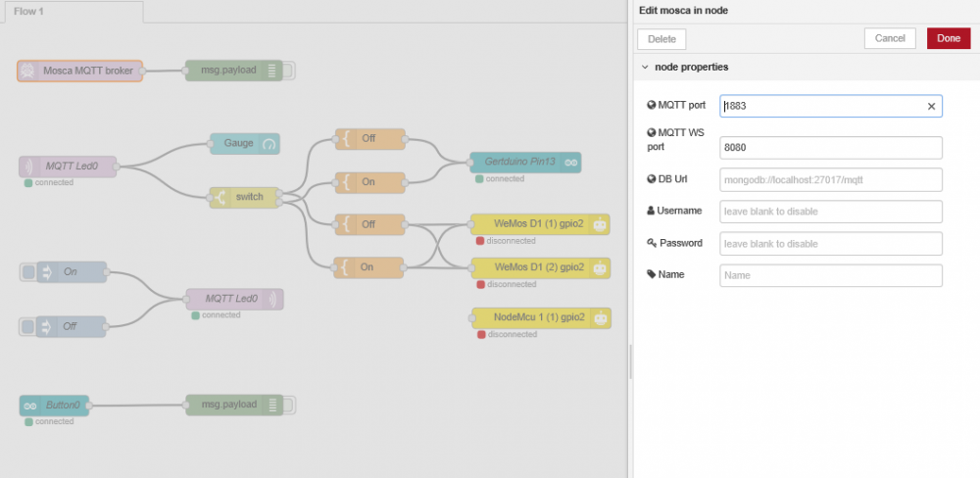Toggle the bottom msg.payload debug button
This screenshot has width=980, height=478.
(x=289, y=404)
